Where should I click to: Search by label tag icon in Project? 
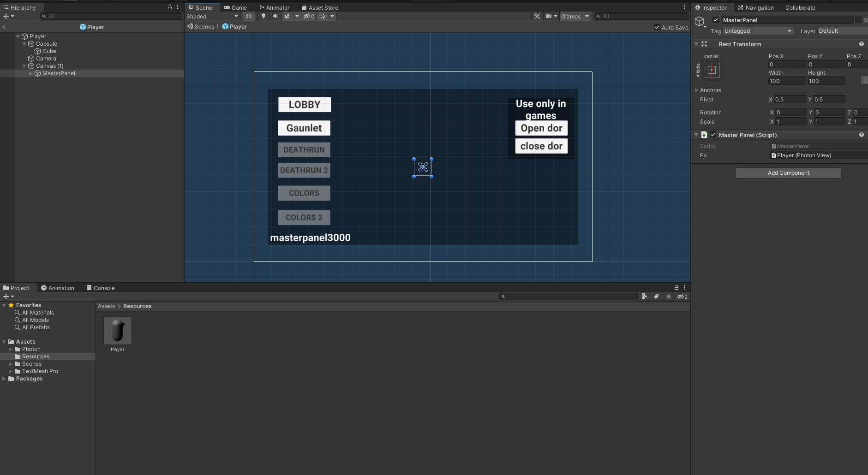656,297
